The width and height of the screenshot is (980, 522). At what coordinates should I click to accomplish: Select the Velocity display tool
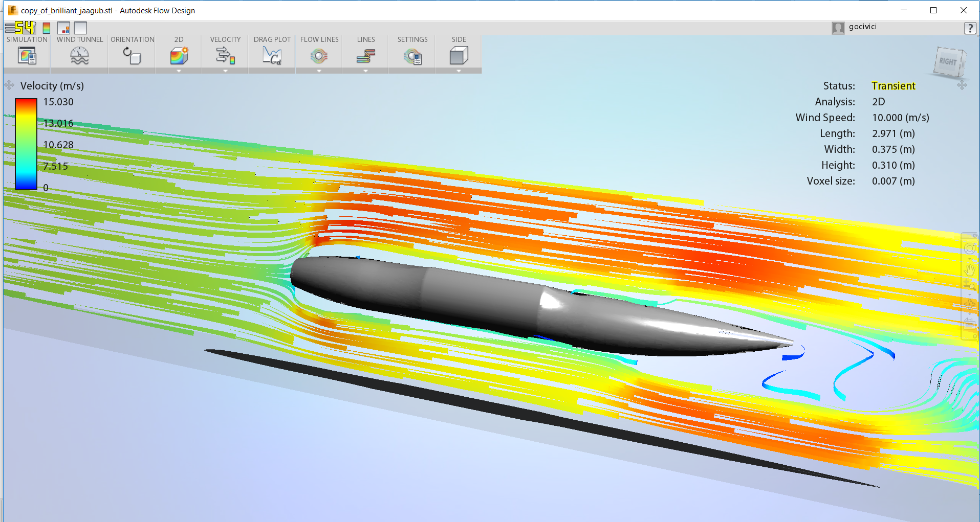(x=225, y=55)
